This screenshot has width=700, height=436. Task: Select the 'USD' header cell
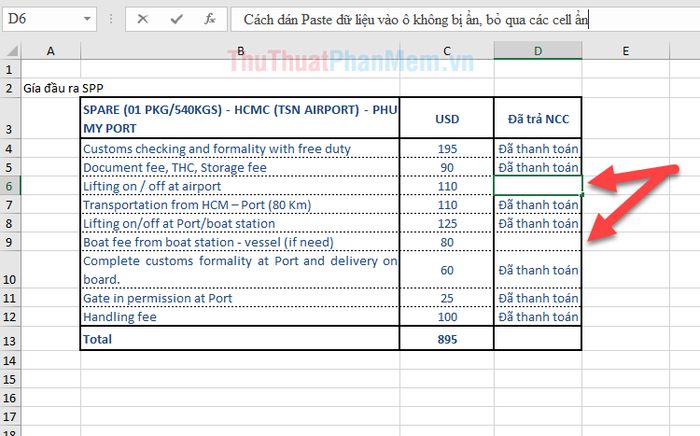(447, 118)
